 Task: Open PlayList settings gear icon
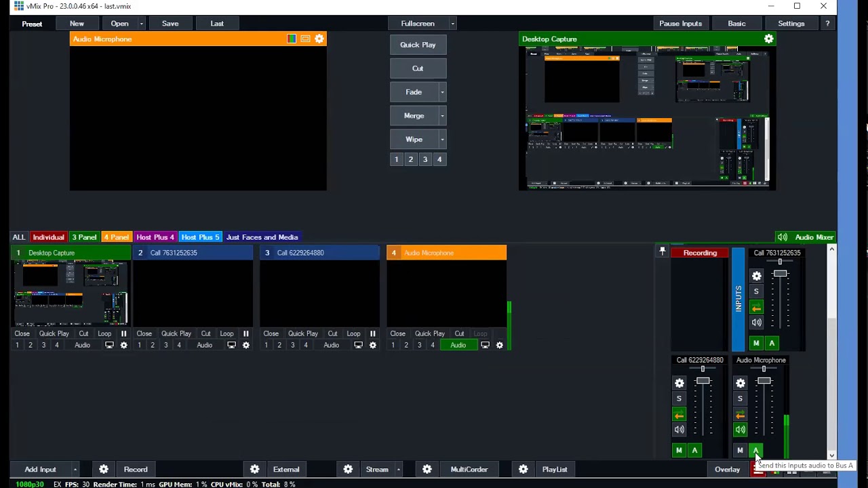(524, 469)
